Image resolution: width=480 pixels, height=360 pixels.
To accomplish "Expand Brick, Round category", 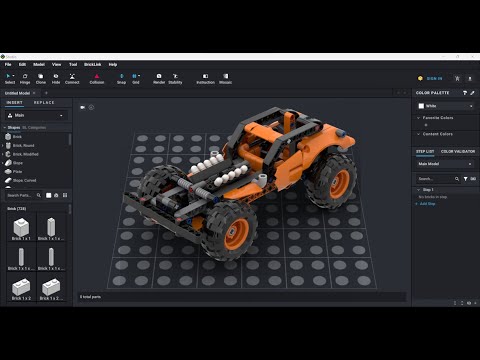I will pyautogui.click(x=3, y=146).
